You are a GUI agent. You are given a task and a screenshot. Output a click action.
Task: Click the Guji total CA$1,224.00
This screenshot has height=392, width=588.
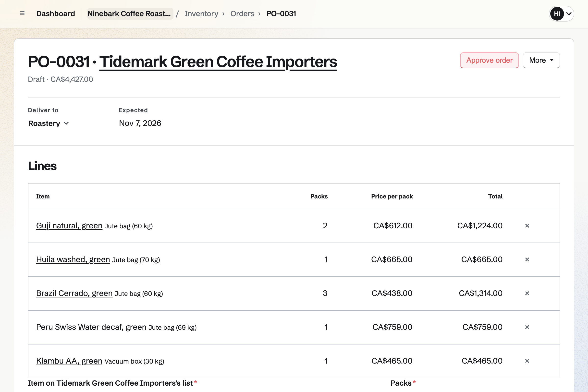[x=480, y=226]
